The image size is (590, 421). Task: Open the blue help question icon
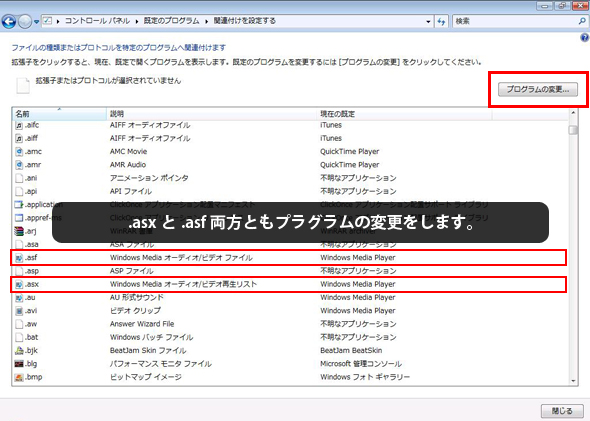[x=584, y=38]
